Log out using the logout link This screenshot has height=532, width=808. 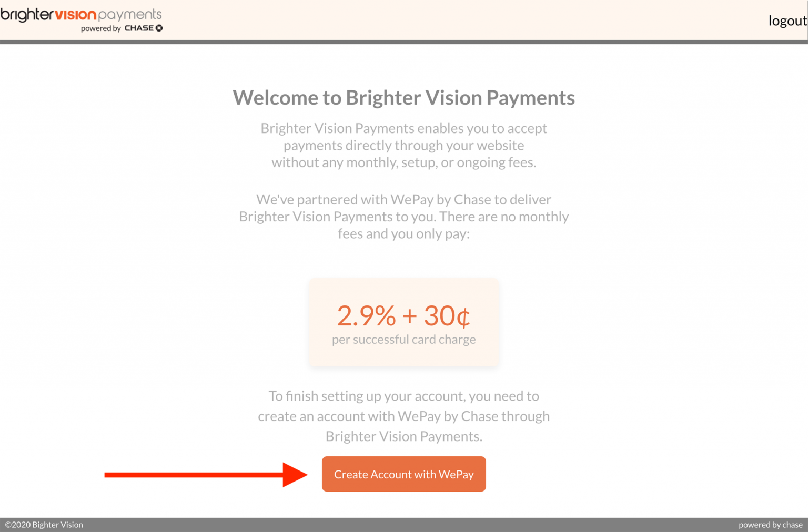pos(787,21)
